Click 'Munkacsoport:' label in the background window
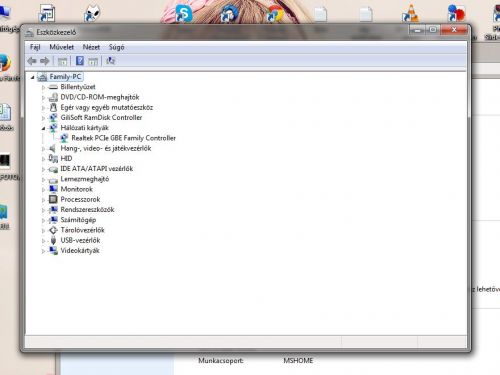 tap(221, 361)
